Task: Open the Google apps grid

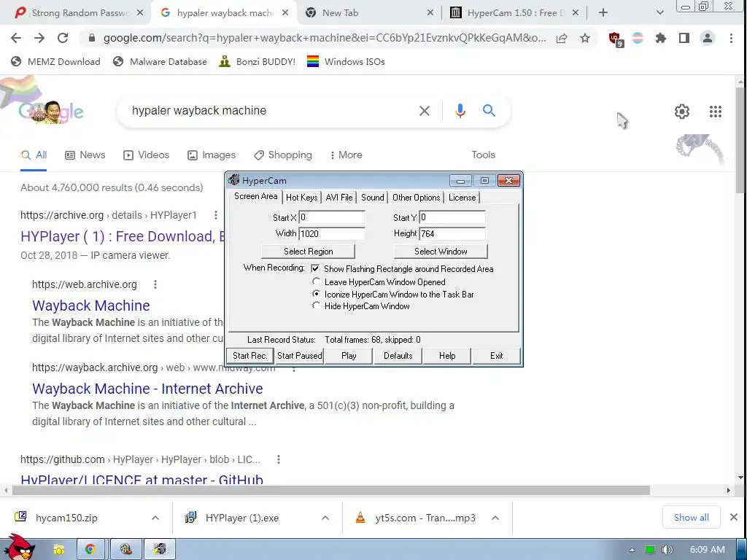Action: [x=715, y=112]
